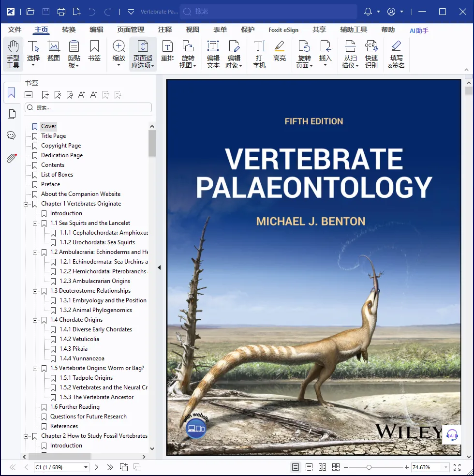Click the notification bell icon
474x476 pixels.
click(368, 12)
